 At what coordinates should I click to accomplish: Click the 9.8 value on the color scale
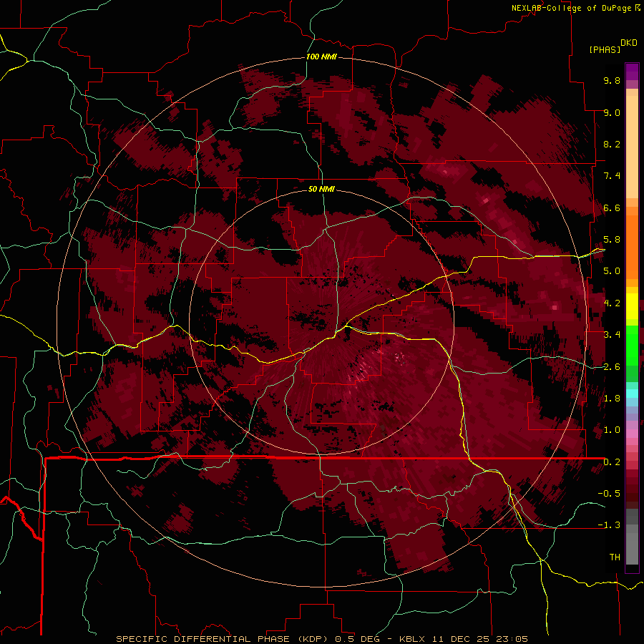[612, 80]
